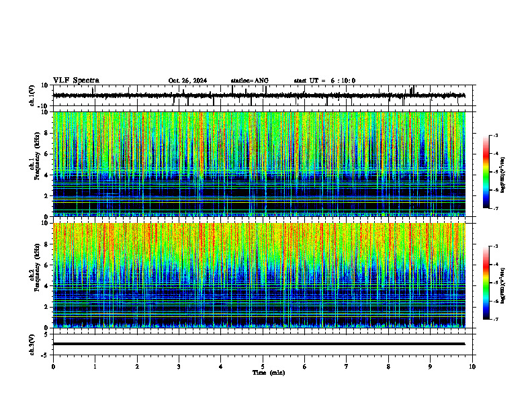
Task: Click time axis tick label "5"
Action: [x=263, y=367]
